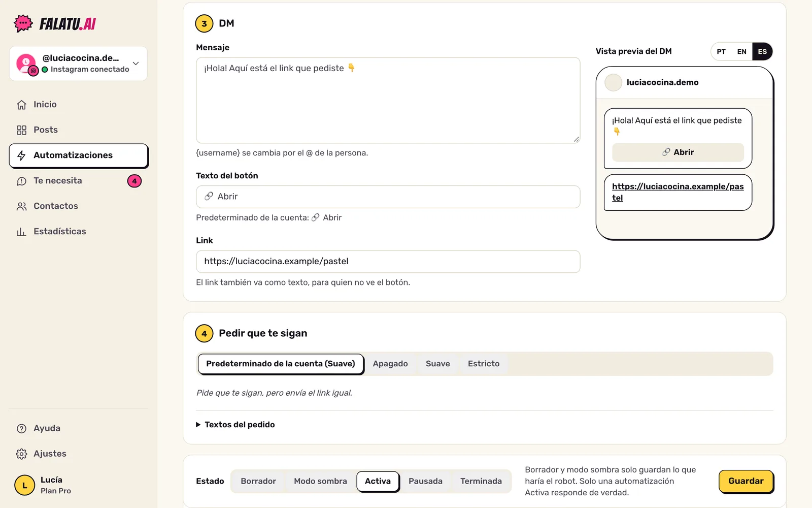Click the Te necesita badge showing 4
This screenshot has height=508, width=812.
pos(134,181)
